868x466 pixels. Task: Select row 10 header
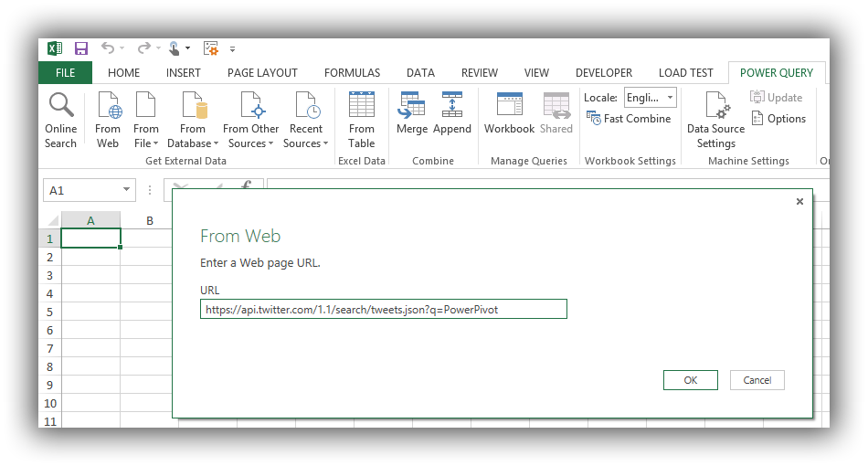click(x=50, y=403)
